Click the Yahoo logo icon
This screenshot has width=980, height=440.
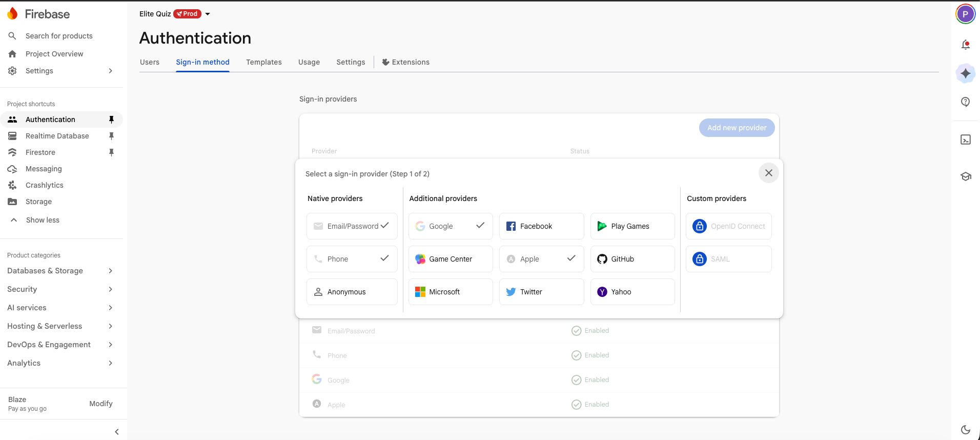point(602,292)
